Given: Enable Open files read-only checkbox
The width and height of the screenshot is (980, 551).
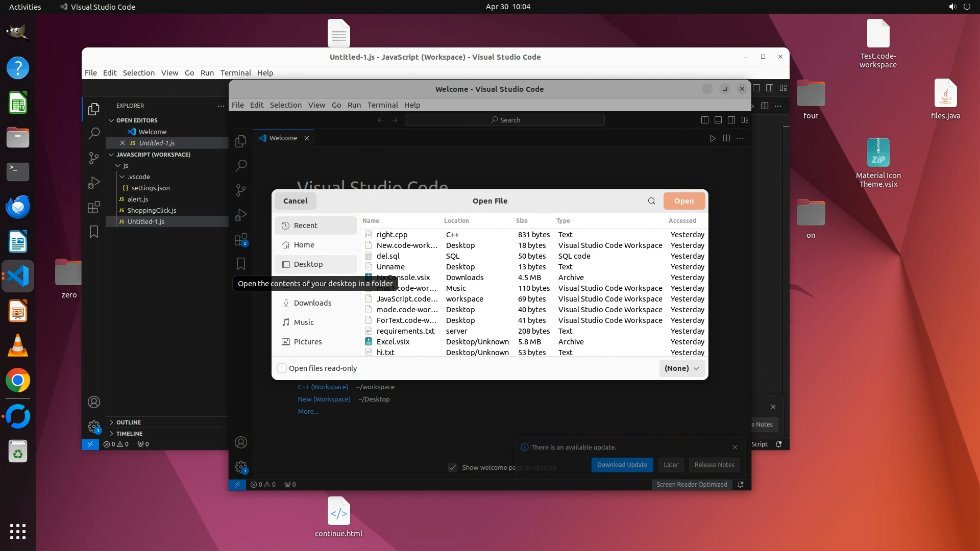Looking at the screenshot, I should point(282,368).
